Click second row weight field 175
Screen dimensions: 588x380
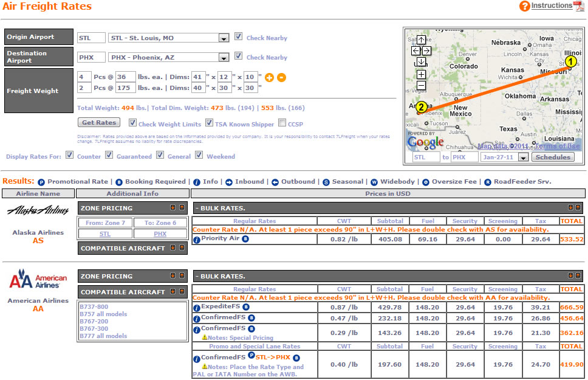click(125, 88)
